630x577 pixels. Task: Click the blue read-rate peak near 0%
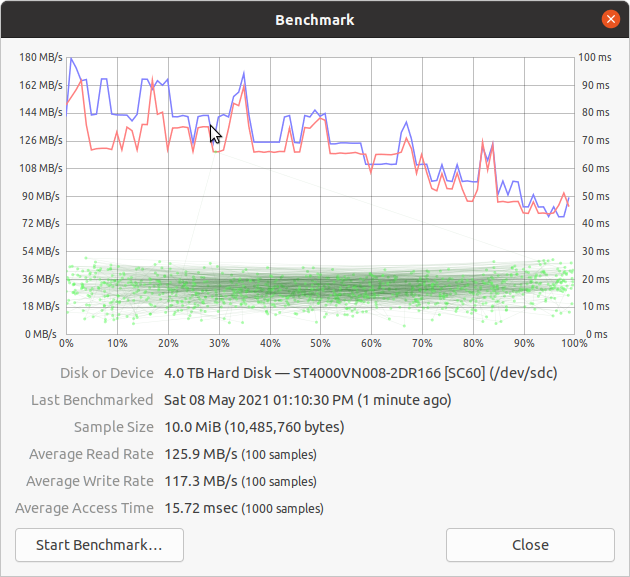71,59
